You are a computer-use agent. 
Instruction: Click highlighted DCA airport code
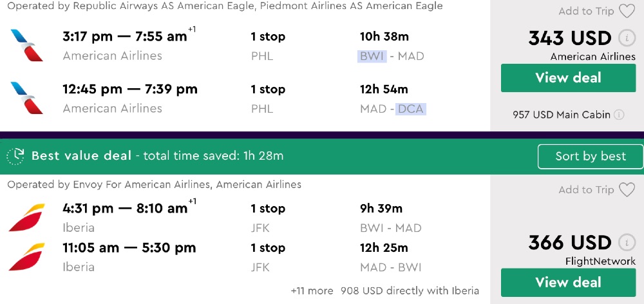[411, 109]
